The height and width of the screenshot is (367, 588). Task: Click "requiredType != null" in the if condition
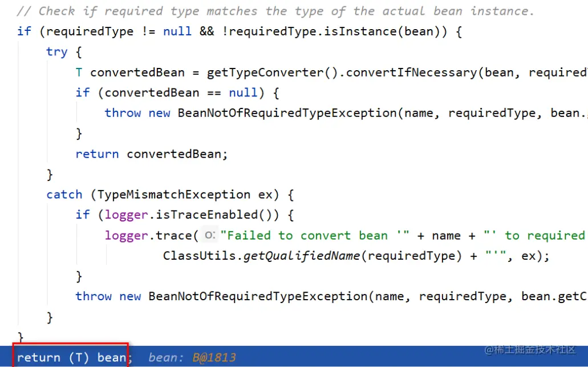(x=119, y=31)
